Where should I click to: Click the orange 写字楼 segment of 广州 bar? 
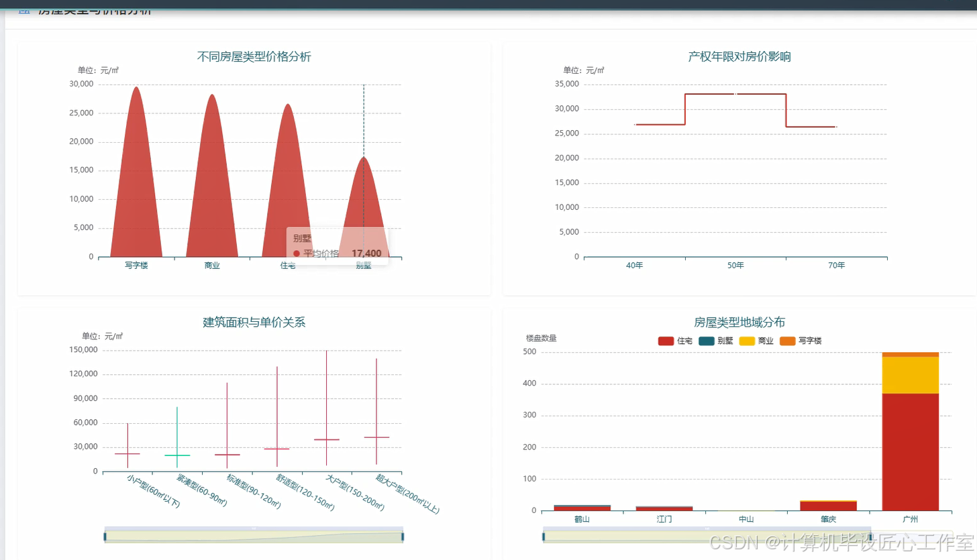[x=911, y=354]
